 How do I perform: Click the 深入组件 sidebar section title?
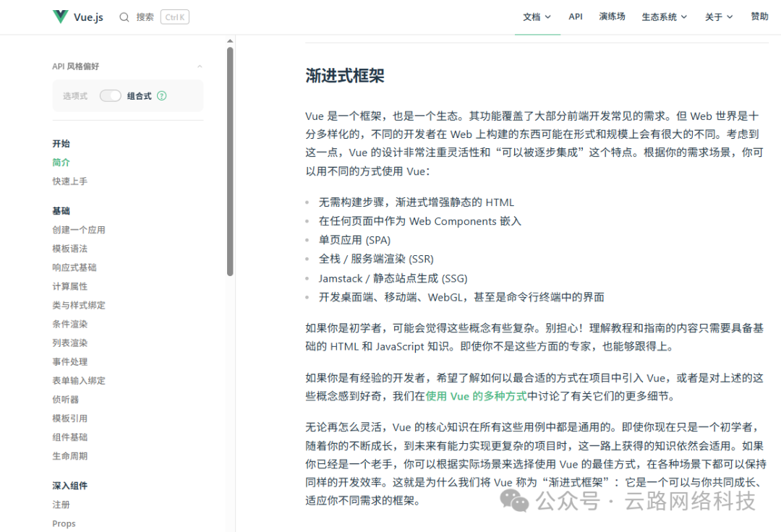tap(69, 486)
